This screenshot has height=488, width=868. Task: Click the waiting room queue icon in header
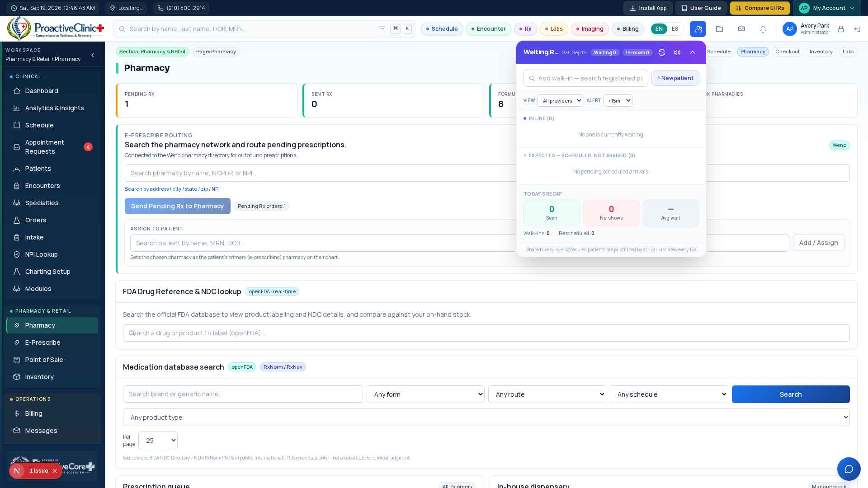pos(698,29)
